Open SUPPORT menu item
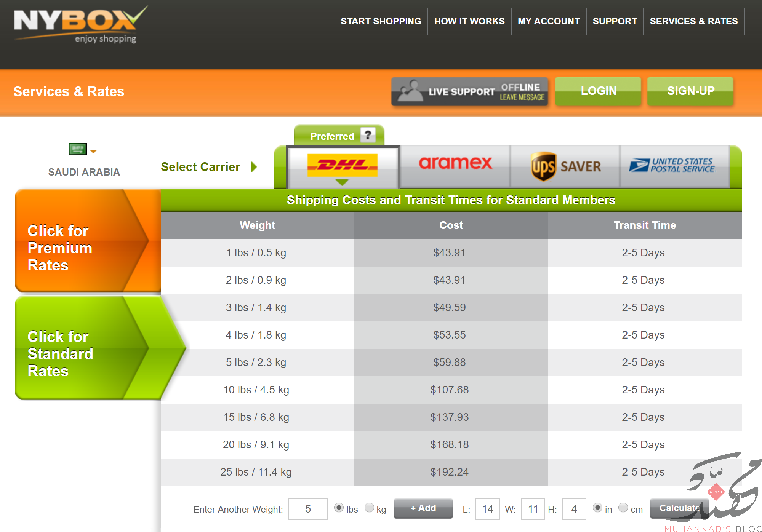The image size is (762, 532). coord(615,21)
